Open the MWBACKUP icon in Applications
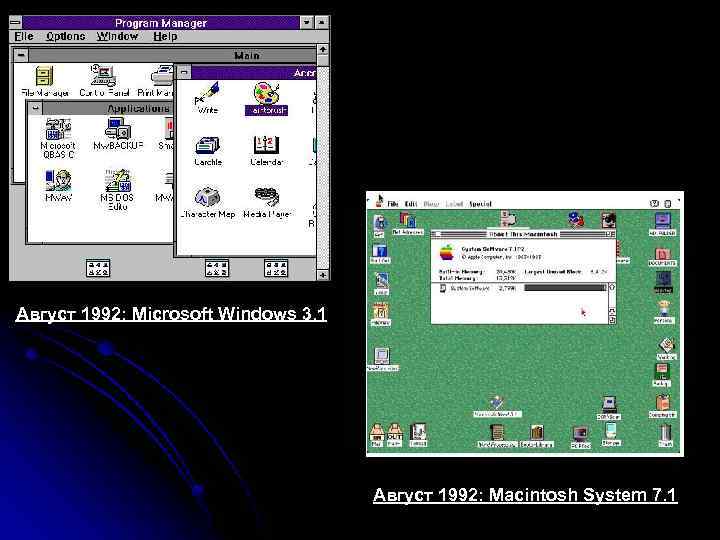 click(118, 129)
